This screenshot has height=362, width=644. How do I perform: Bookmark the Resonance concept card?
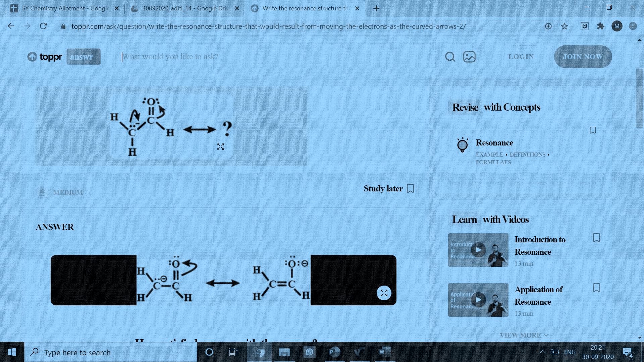click(592, 130)
